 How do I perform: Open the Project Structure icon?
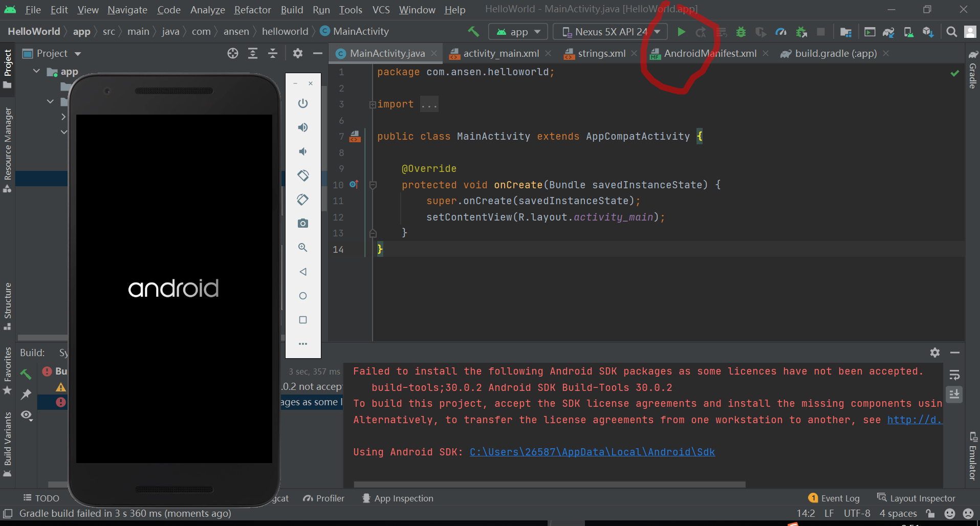coord(845,32)
